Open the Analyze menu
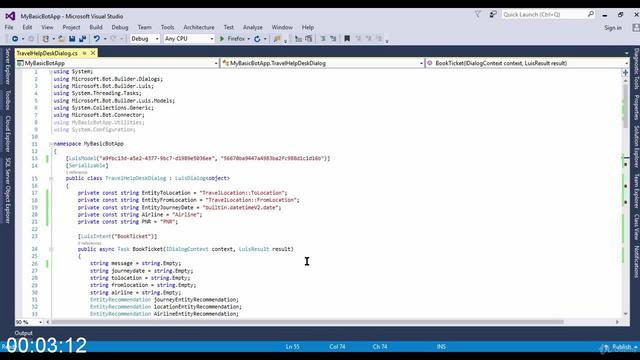 coord(253,27)
